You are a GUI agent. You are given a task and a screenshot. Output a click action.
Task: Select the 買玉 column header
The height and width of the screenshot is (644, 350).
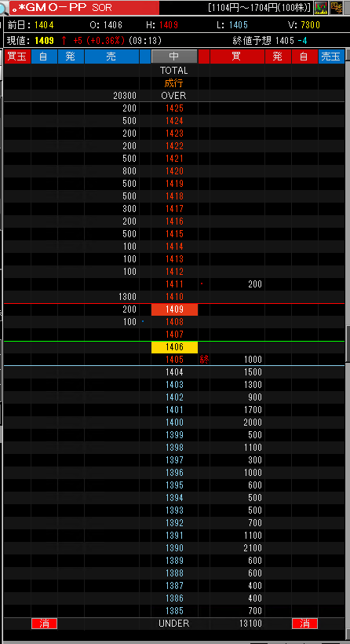17,57
